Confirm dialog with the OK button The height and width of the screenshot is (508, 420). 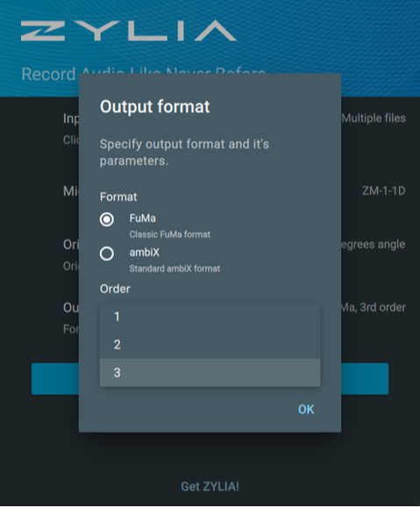pos(306,410)
